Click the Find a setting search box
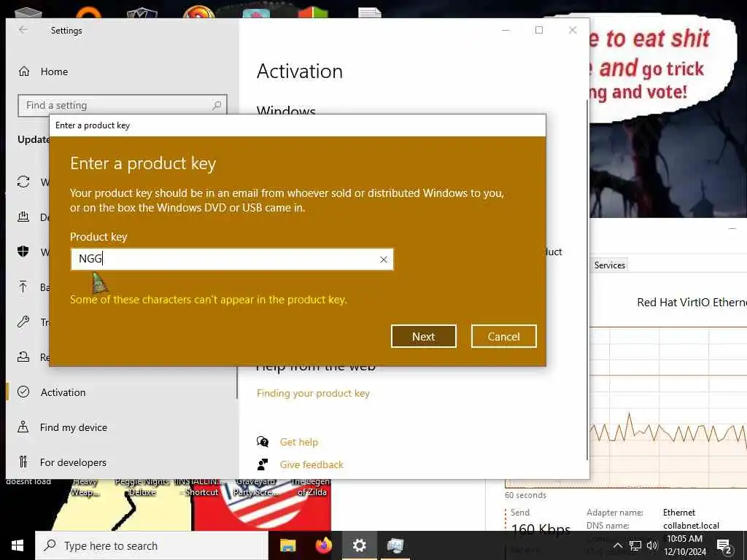This screenshot has height=560, width=747. [123, 105]
